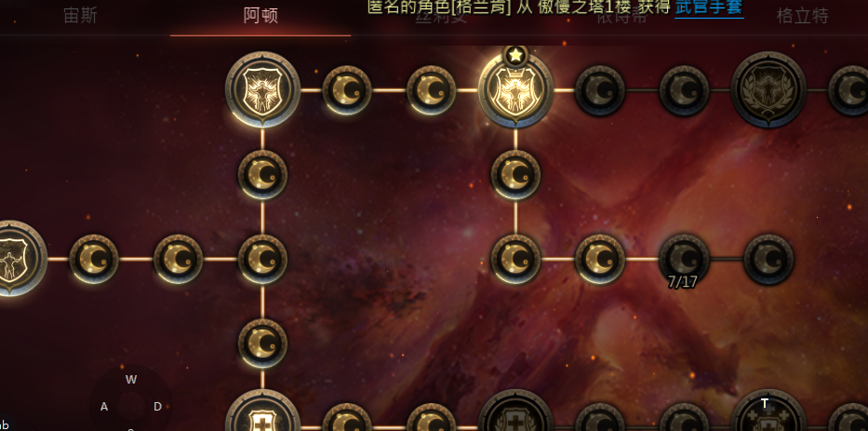Click moon node right of left-edge shield
Viewport: 868px width, 431px height.
pos(94,259)
